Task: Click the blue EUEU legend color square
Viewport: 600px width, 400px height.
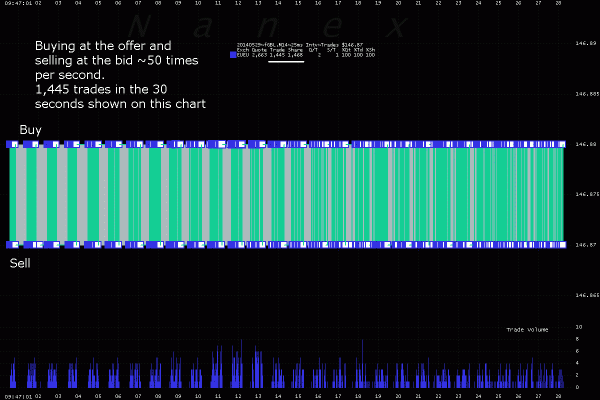Action: [x=233, y=55]
